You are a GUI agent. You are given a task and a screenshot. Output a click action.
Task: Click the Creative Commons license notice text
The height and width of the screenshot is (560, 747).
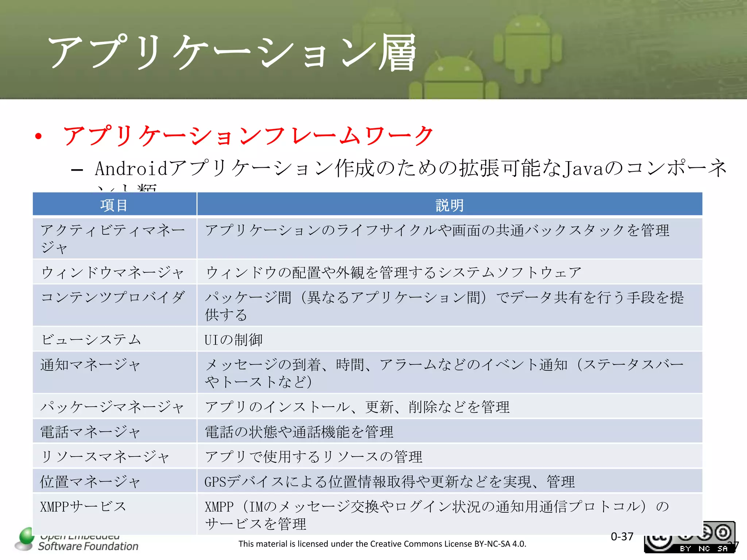point(382,544)
